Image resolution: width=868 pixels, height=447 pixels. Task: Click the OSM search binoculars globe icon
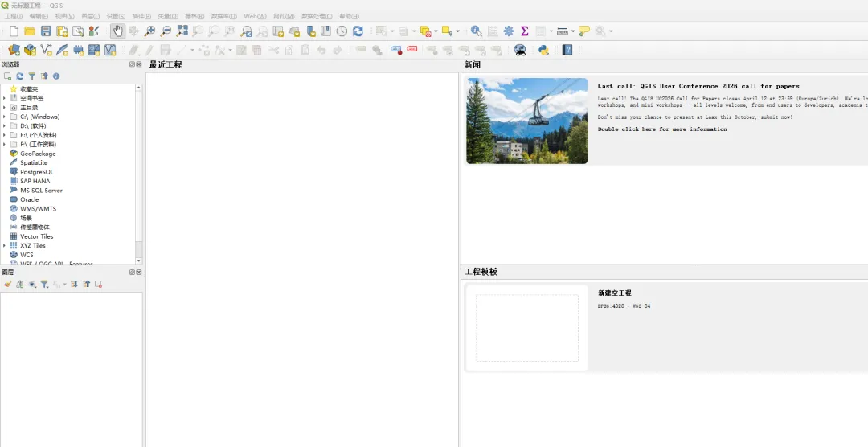(520, 51)
